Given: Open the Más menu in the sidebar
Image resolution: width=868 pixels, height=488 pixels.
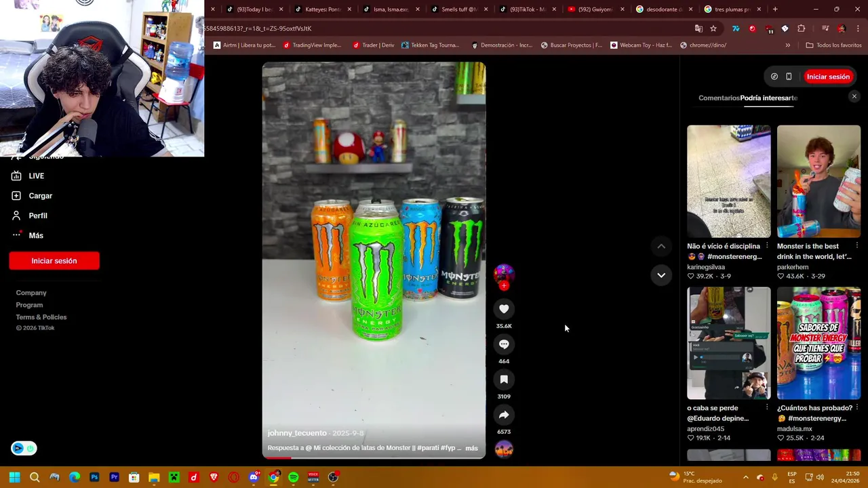Looking at the screenshot, I should pos(36,235).
